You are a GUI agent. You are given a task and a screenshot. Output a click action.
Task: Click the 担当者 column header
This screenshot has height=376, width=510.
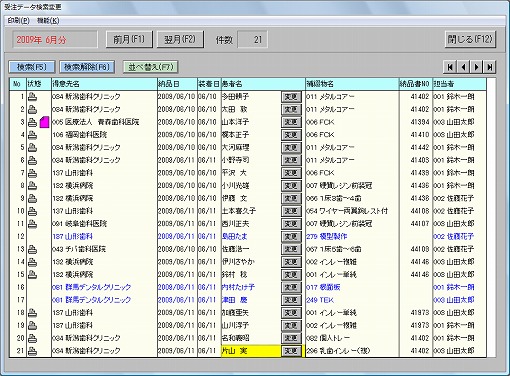coord(459,84)
